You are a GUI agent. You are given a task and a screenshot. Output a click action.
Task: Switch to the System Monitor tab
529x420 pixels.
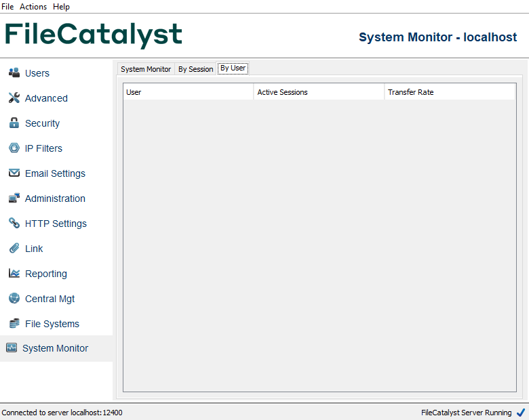pos(146,69)
